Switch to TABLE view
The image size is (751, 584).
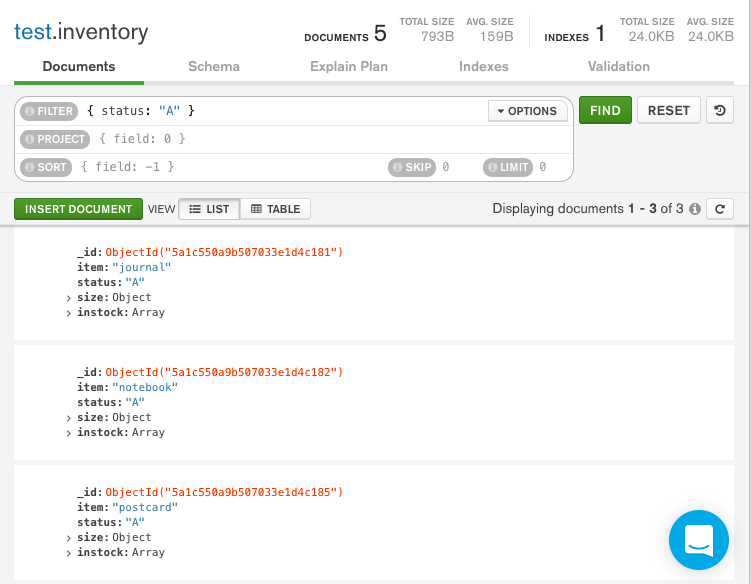275,209
